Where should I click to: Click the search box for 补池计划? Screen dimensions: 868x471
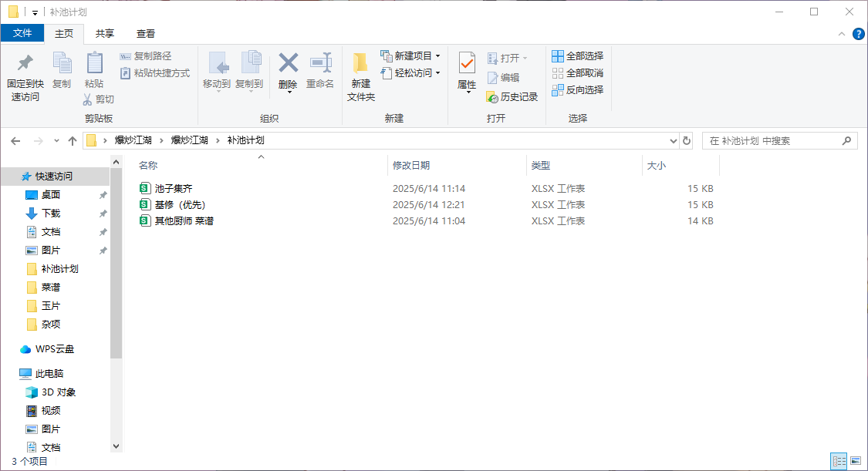tap(772, 141)
